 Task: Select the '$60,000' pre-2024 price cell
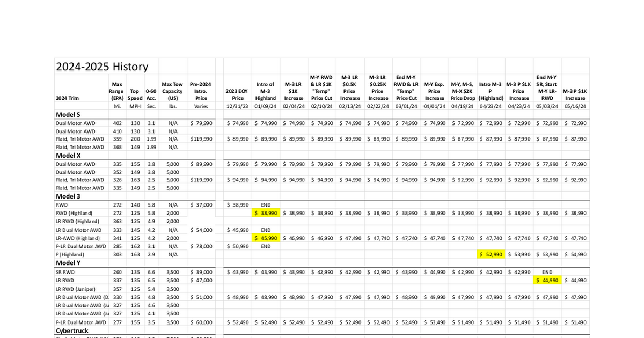[x=202, y=322]
